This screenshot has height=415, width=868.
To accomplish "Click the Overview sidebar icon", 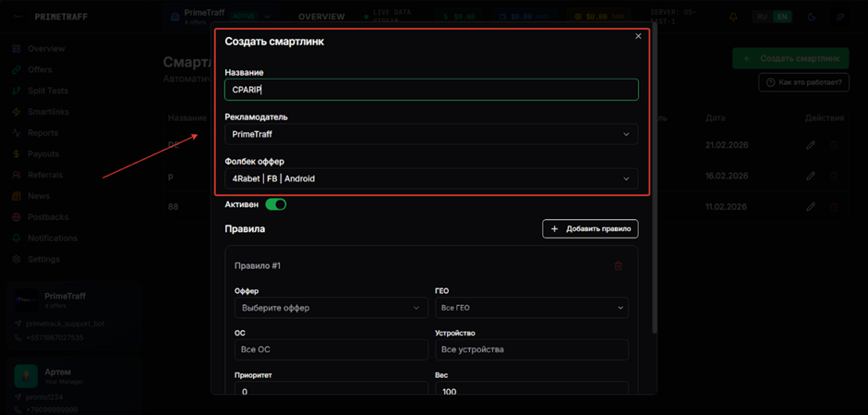I will tap(18, 48).
